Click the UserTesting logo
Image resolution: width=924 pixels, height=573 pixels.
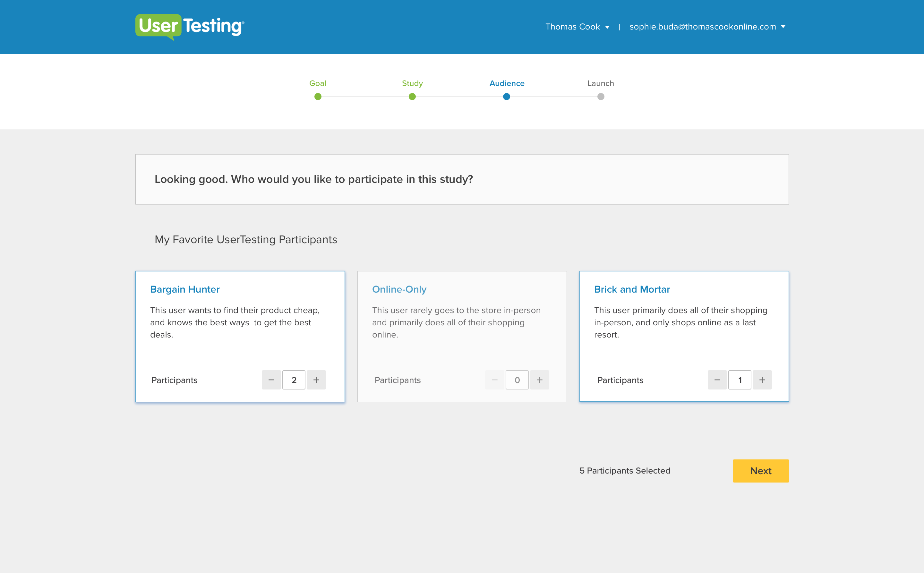pos(190,27)
